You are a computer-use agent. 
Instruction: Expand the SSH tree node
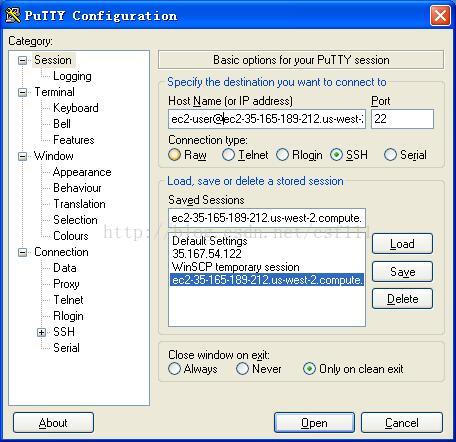click(x=41, y=332)
